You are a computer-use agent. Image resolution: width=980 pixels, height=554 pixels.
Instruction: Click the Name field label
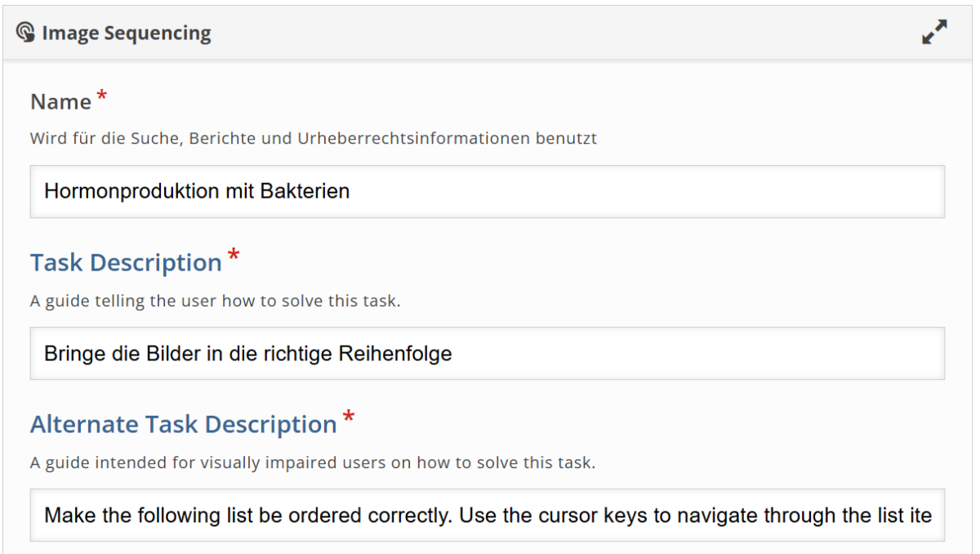60,102
